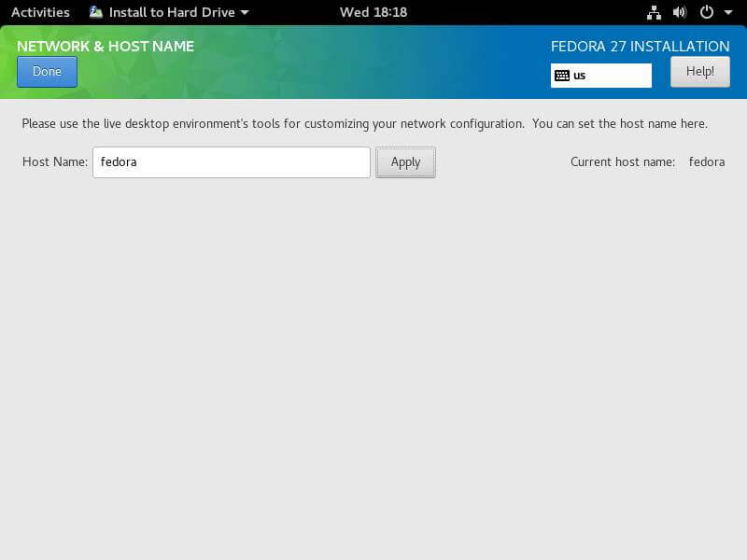Click the Install to Hard Drive app icon
This screenshot has height=560, width=747.
[96, 12]
